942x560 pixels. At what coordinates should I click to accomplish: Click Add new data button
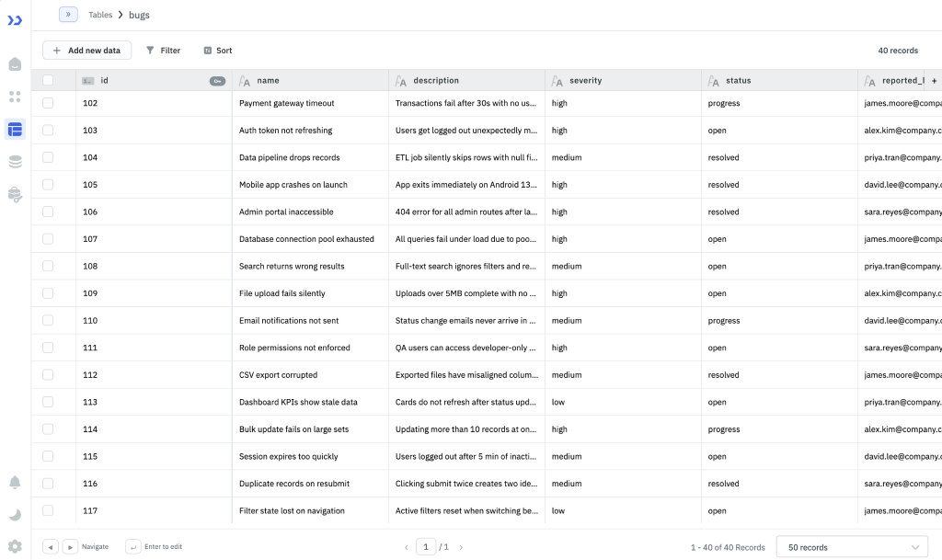[x=87, y=51]
